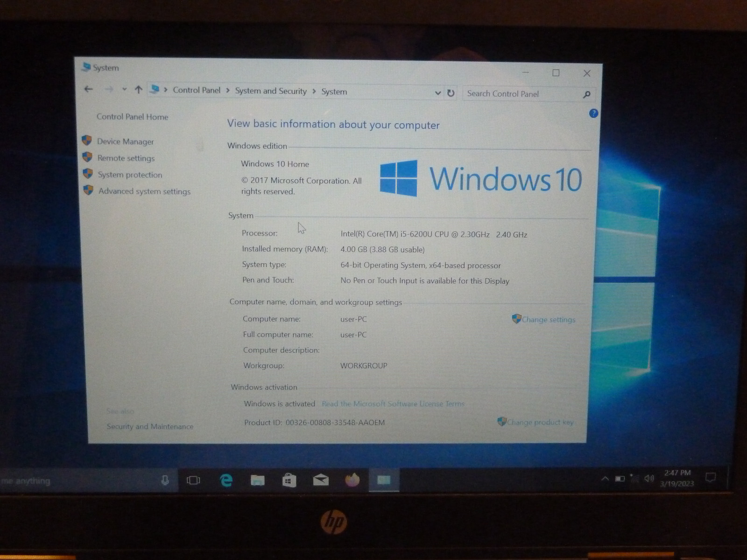Open recent locations dropdown chevron
Screen dimensions: 747x560
pos(124,89)
